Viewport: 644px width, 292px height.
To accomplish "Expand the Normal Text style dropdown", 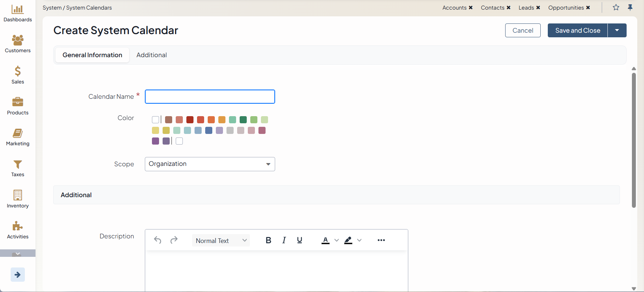I will pos(221,240).
